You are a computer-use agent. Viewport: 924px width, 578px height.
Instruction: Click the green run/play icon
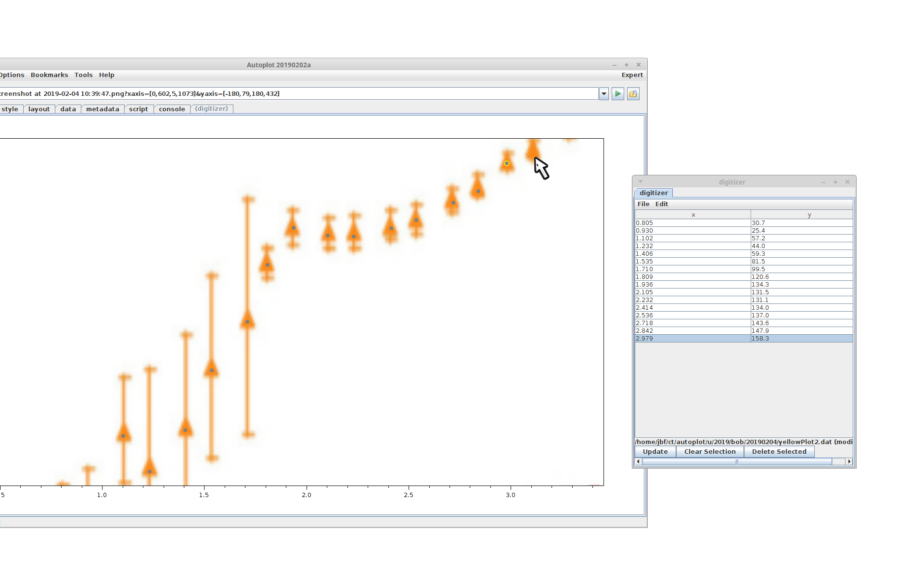(x=618, y=94)
